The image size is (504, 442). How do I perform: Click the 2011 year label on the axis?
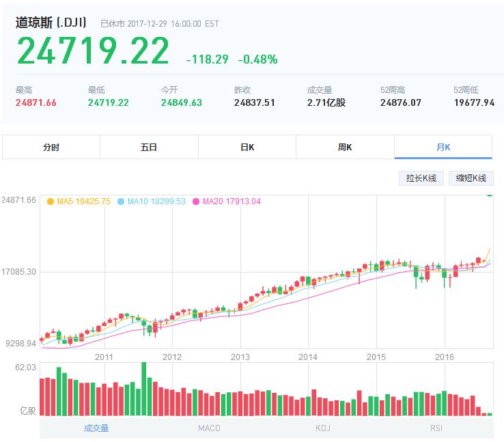point(104,357)
